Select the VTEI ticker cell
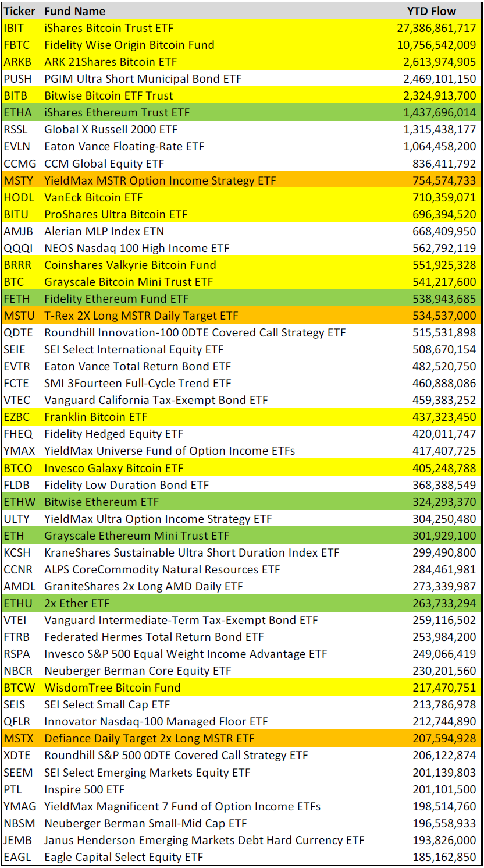This screenshot has width=484, height=868. 15,620
